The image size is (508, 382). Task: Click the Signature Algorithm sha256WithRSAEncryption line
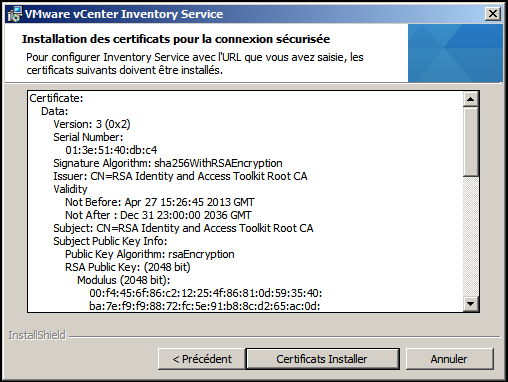[x=168, y=163]
